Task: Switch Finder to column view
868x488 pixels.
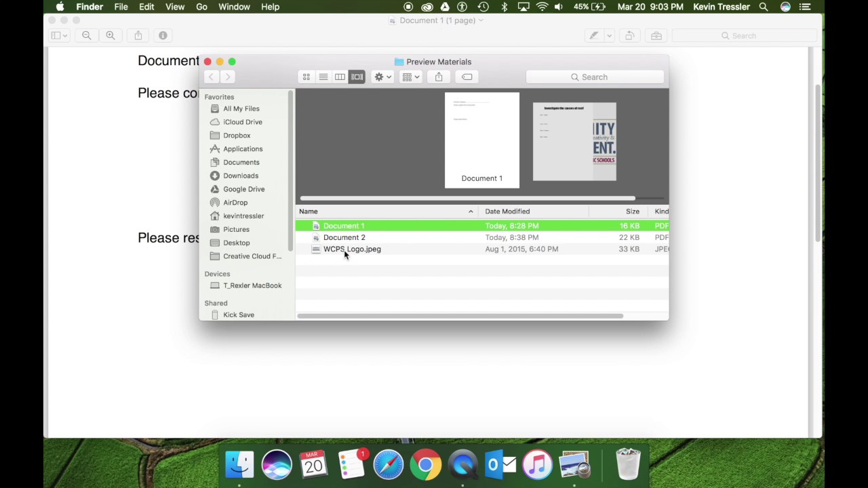Action: [340, 77]
